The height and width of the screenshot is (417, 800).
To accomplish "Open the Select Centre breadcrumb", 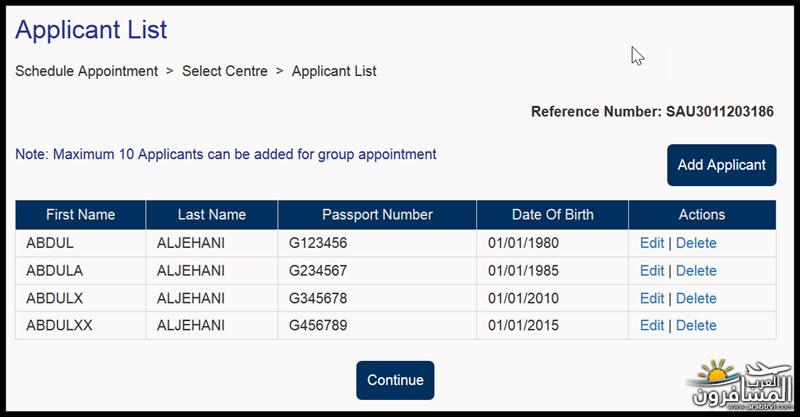I will click(224, 71).
